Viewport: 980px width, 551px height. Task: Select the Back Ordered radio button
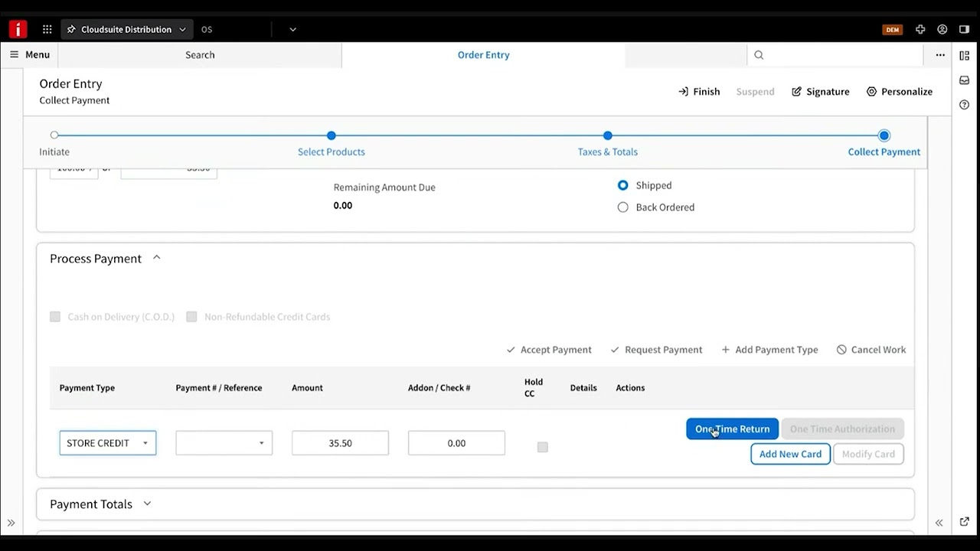(622, 207)
